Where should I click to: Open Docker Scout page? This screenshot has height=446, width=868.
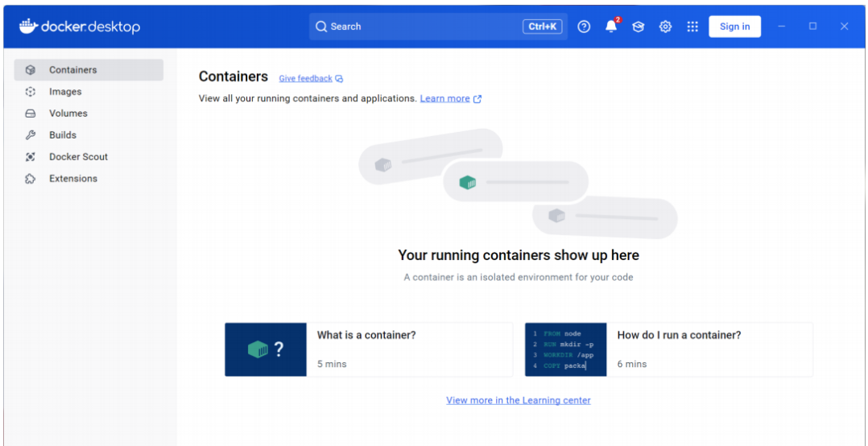89,157
